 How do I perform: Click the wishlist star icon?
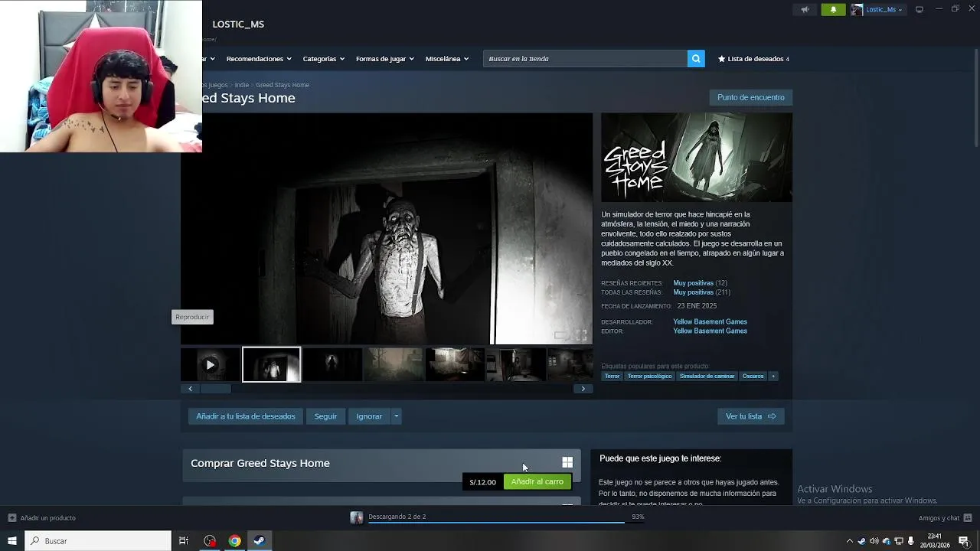tap(721, 59)
